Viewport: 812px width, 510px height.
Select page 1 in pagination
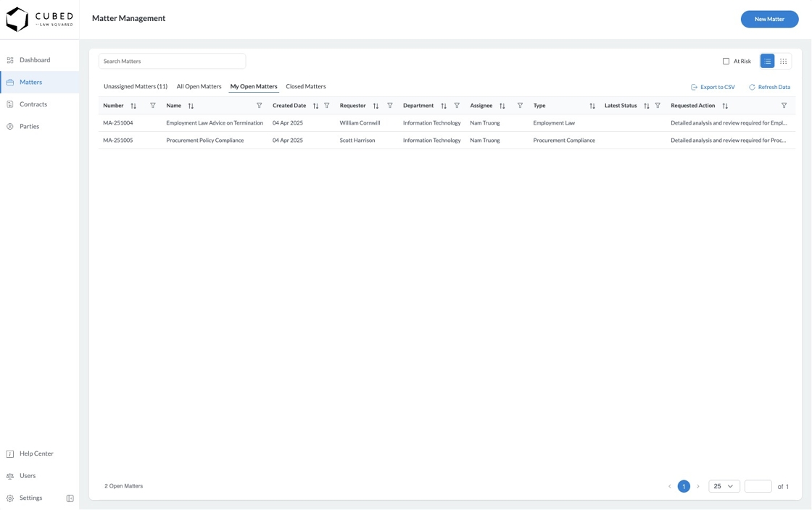pyautogui.click(x=684, y=486)
